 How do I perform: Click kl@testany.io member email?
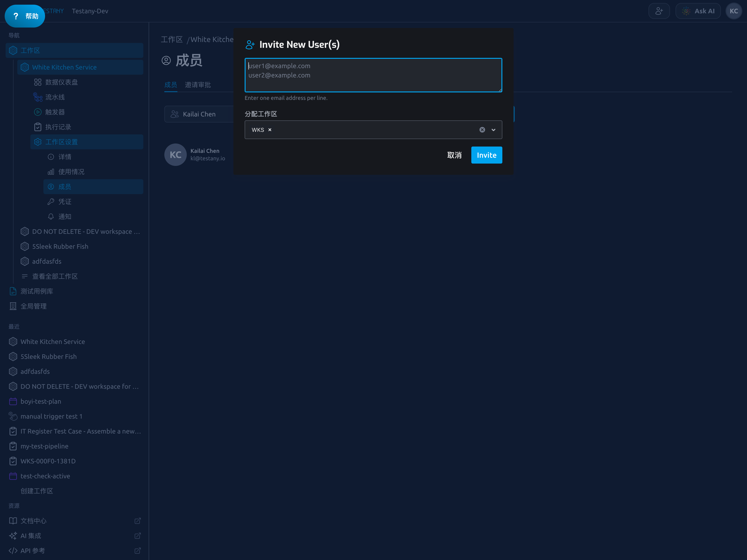click(x=207, y=158)
